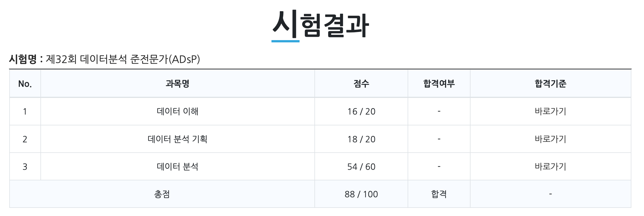
Task: Open 바로가기 link for 데이터 이해
Action: tap(550, 111)
